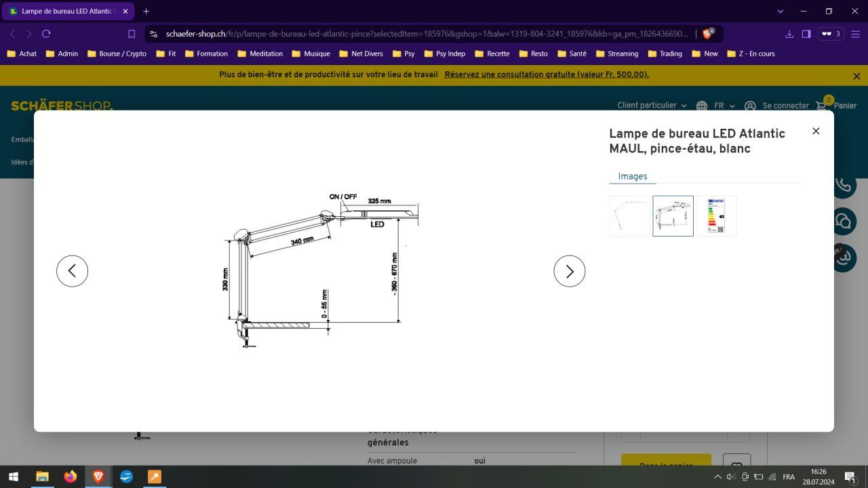Switch FRA keyboard language indicator
Viewport: 868px width, 488px height.
pos(789,477)
